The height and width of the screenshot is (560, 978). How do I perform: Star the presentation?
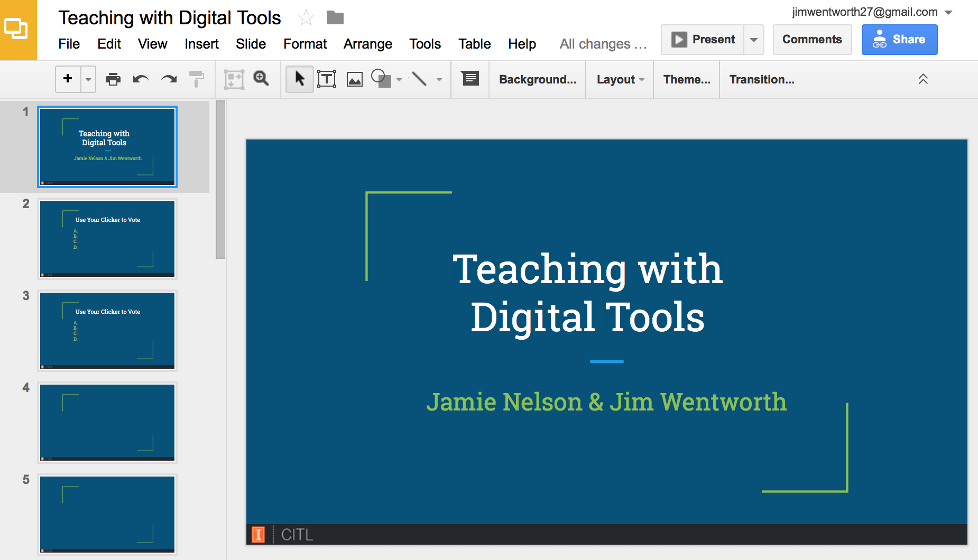tap(306, 17)
